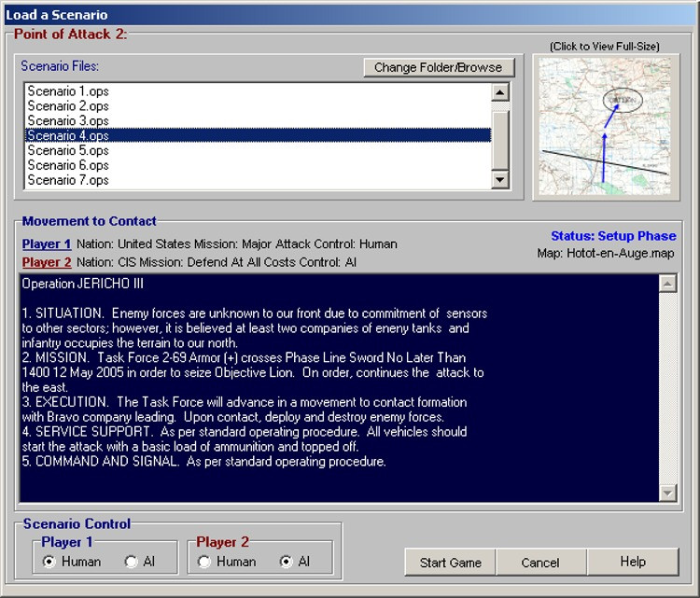Screen dimensions: 700x598
Task: Choose Scenario 7.ops from the list
Action: pos(68,180)
